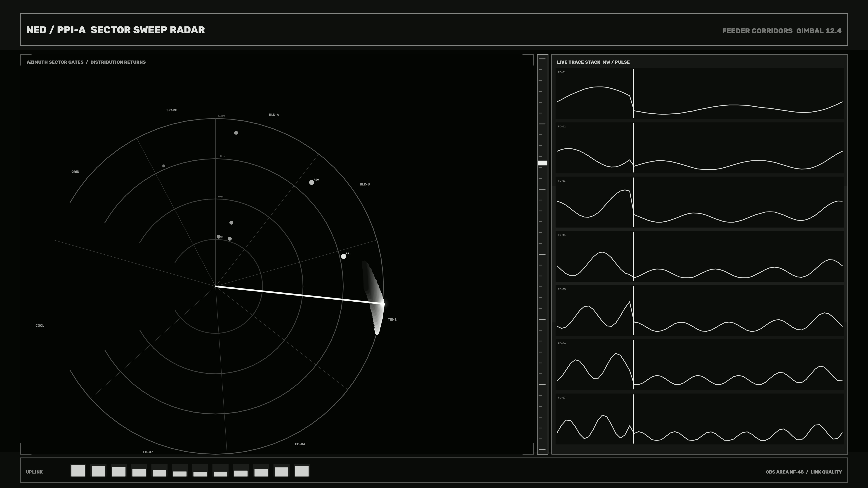Image resolution: width=868 pixels, height=488 pixels.
Task: Select the R06 radar blip
Action: point(311,183)
